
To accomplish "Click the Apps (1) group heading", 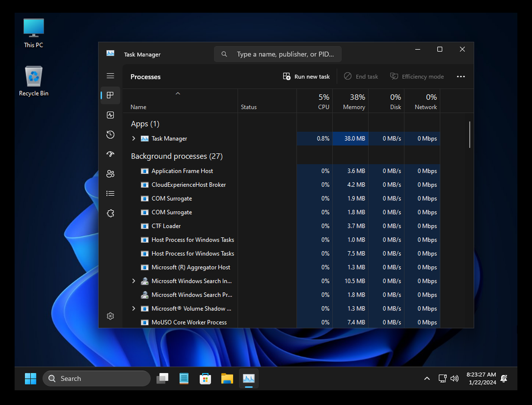I will tap(145, 124).
